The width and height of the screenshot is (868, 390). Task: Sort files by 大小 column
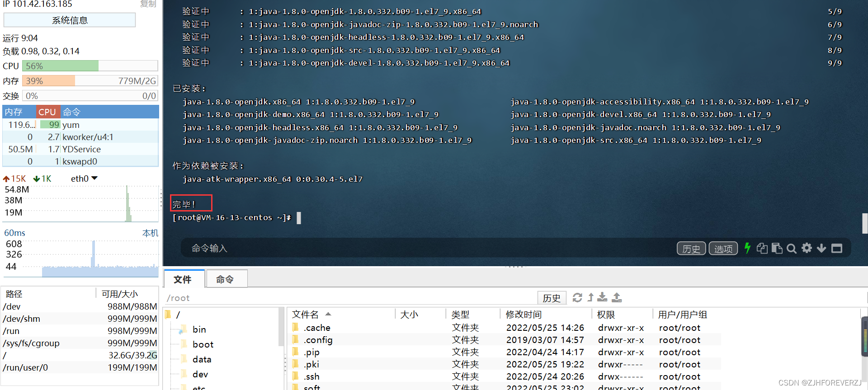(x=409, y=314)
